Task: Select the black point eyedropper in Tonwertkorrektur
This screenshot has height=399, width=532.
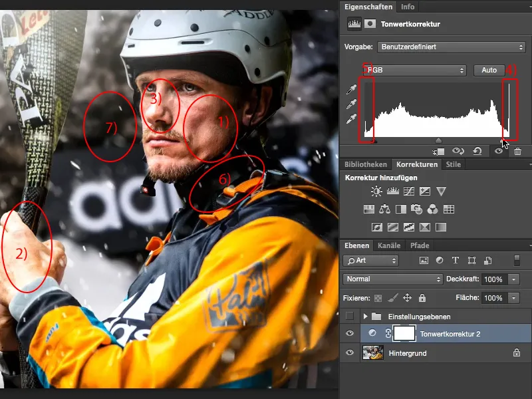Action: (x=352, y=89)
